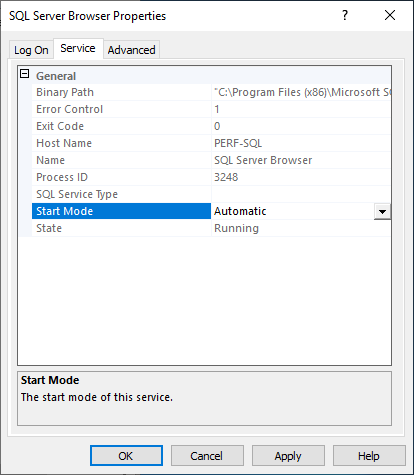Select the Name property label
The width and height of the screenshot is (414, 475).
[x=50, y=160]
